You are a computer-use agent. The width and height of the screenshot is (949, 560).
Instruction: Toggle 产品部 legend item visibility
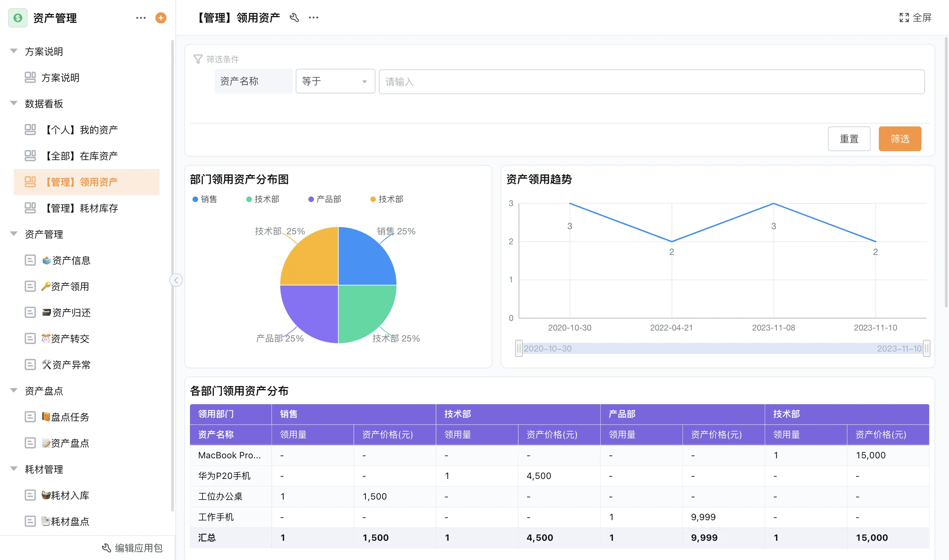[x=325, y=199]
